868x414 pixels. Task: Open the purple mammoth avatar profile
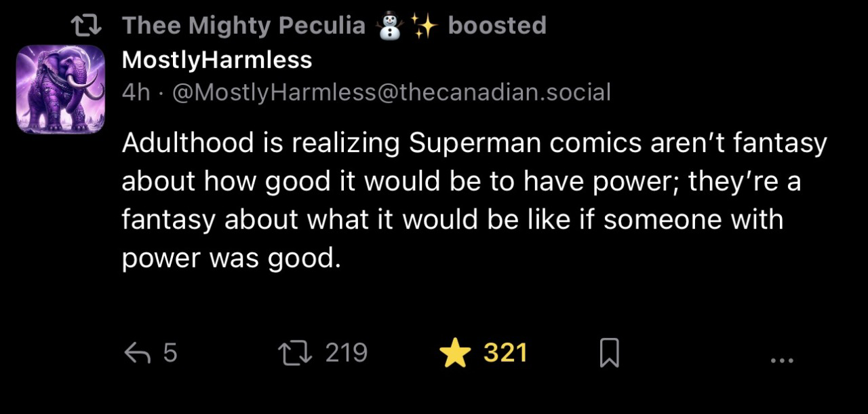tap(60, 89)
